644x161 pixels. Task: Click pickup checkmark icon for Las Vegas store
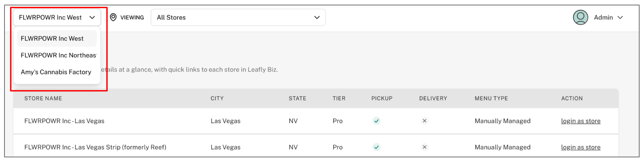376,121
